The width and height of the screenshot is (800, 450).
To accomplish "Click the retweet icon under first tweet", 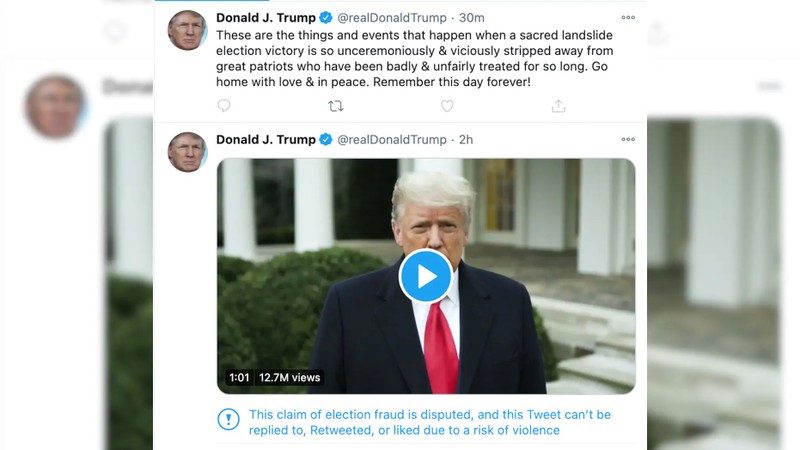I will coord(335,106).
